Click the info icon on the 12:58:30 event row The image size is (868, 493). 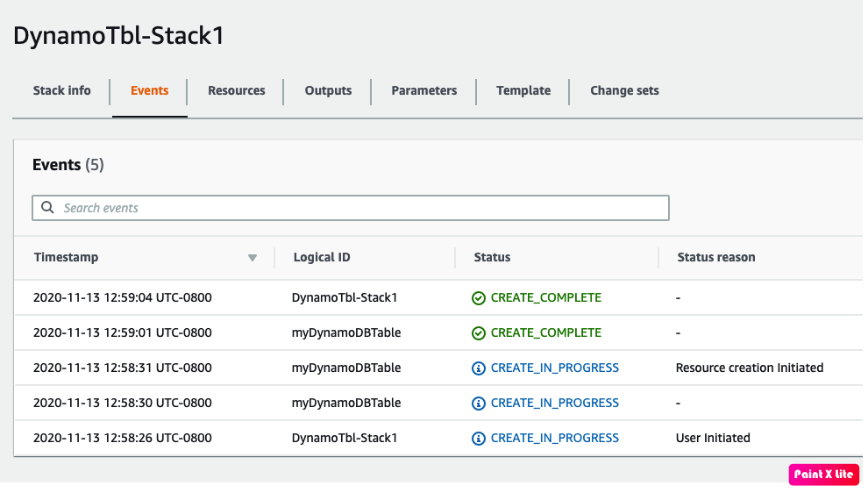[478, 403]
